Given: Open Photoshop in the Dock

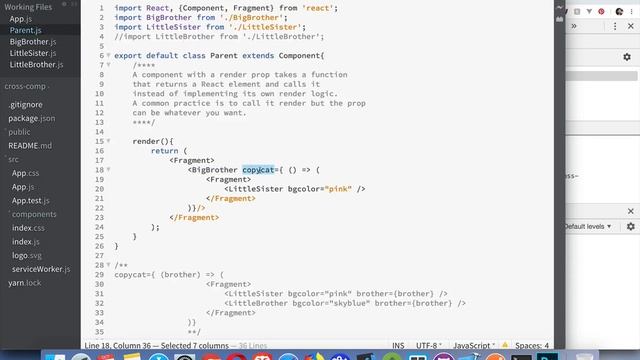Looking at the screenshot, I should [547, 356].
